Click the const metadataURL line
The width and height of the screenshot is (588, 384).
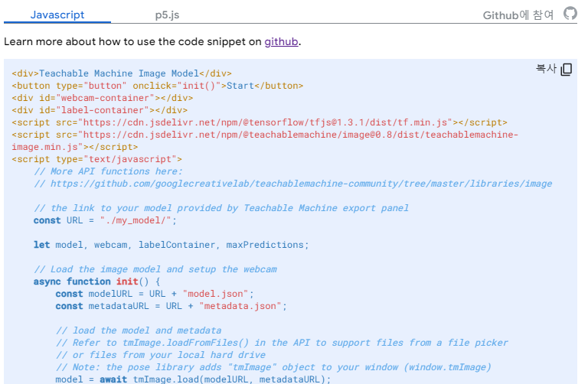pos(171,306)
